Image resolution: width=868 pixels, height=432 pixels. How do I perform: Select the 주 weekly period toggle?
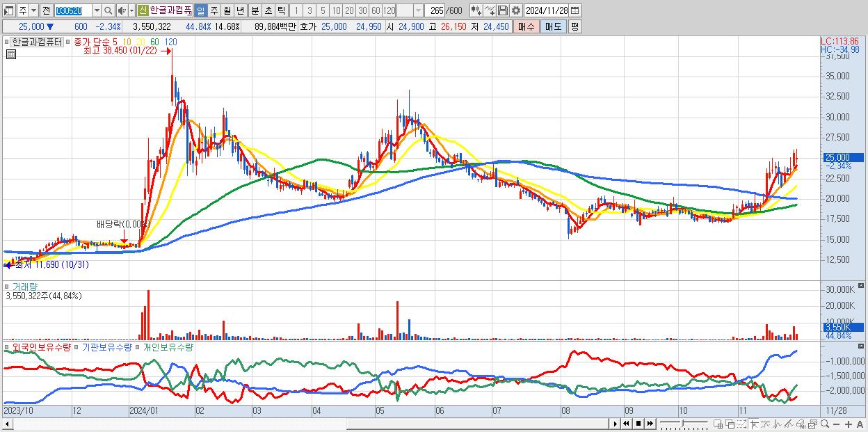pyautogui.click(x=214, y=10)
